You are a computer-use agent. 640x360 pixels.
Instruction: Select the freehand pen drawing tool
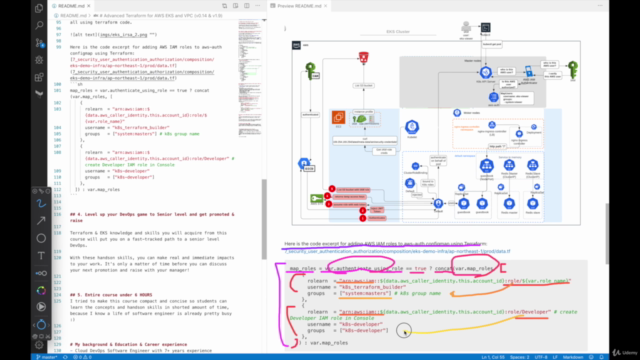pyautogui.click(x=41, y=203)
